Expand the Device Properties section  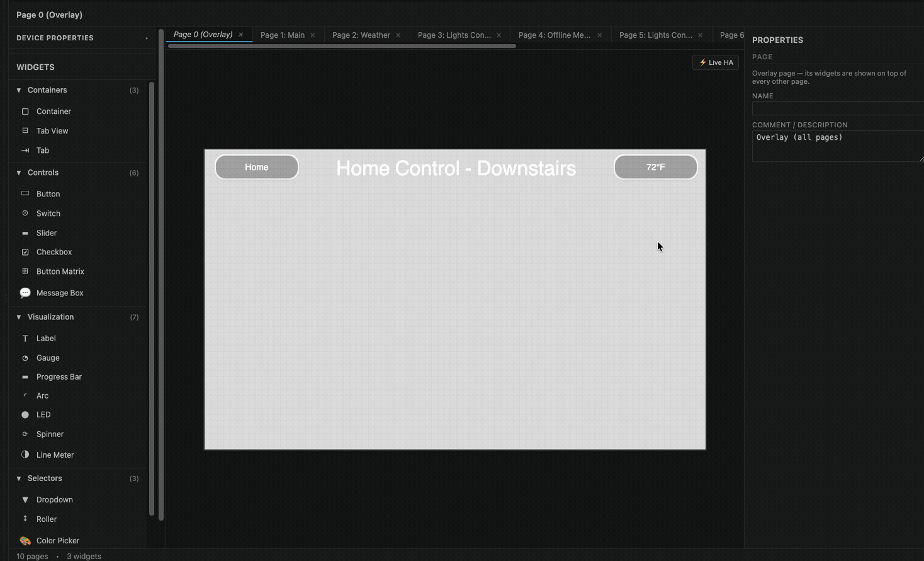point(147,38)
